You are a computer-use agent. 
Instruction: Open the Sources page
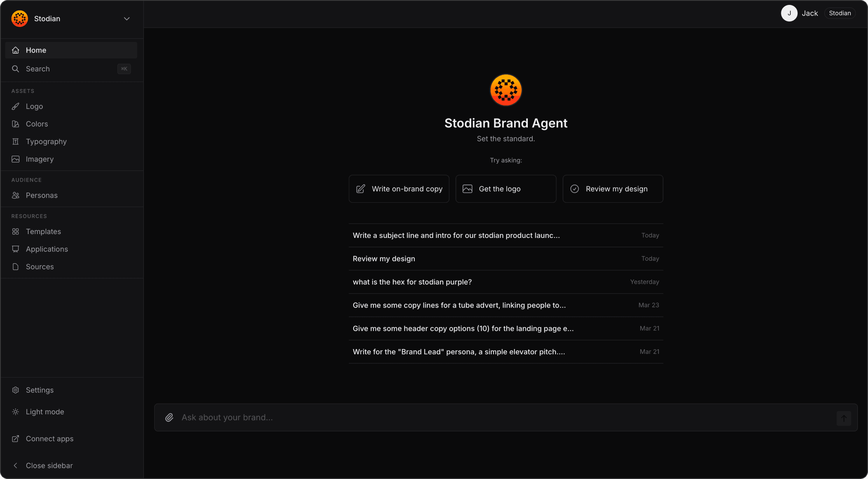click(x=40, y=267)
